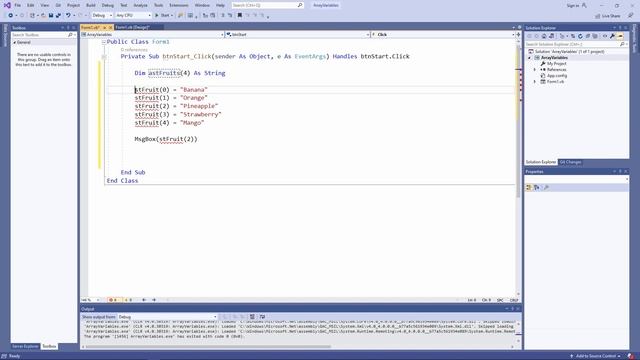
Task: Click the top Search (Ctrl+Q) box
Action: pos(267,5)
